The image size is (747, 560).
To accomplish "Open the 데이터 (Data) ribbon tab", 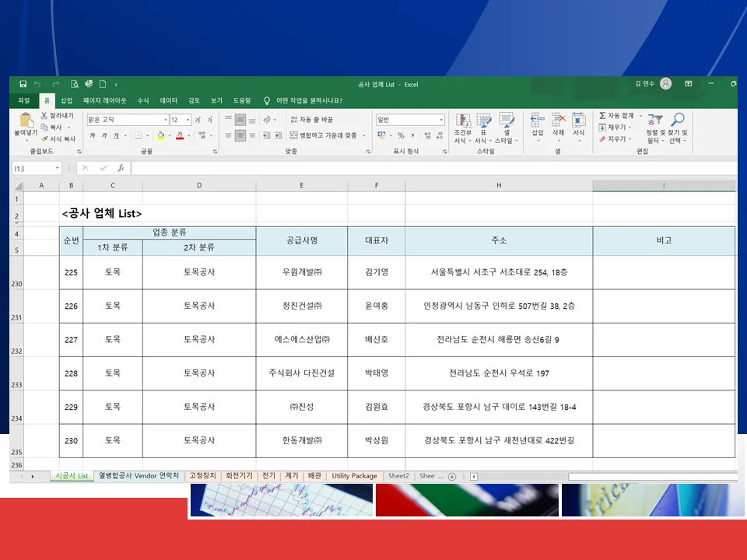I will click(x=169, y=100).
